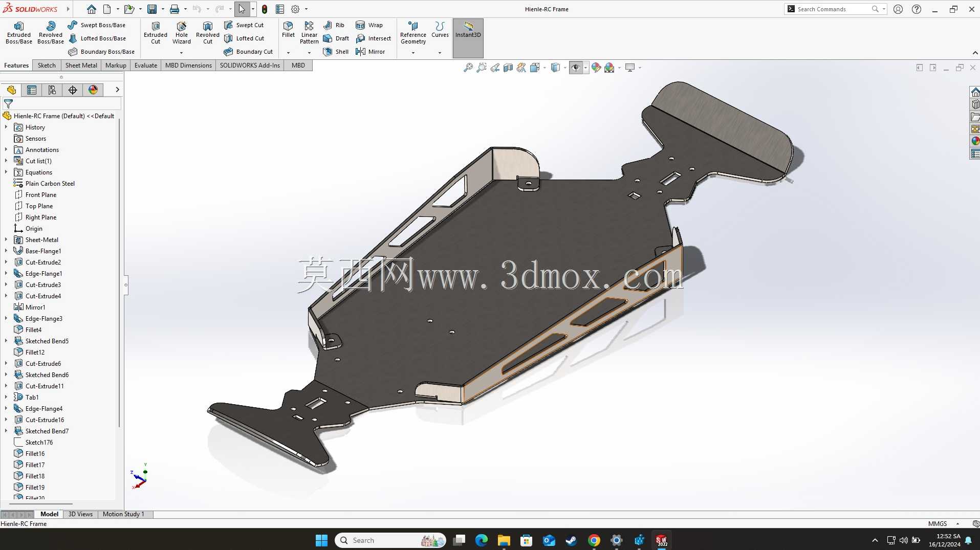Select the Revolved Boss/Base tool
The image size is (980, 550).
(x=50, y=33)
